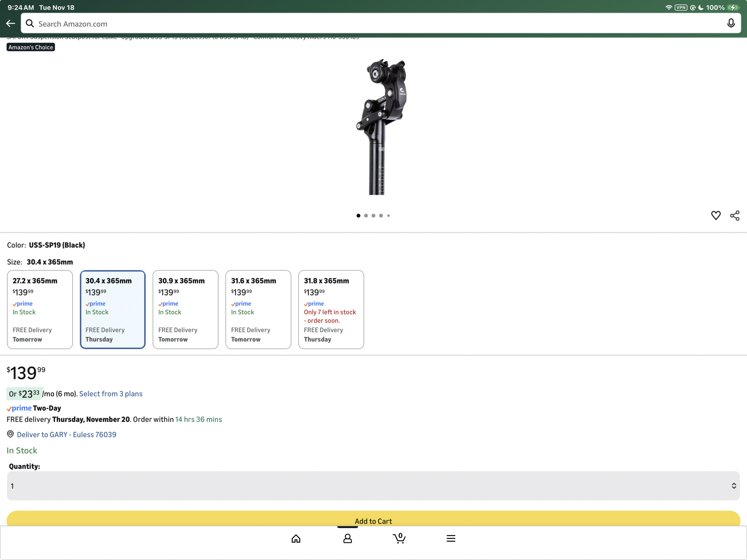Tap the share icon
The image size is (747, 560).
pos(735,215)
